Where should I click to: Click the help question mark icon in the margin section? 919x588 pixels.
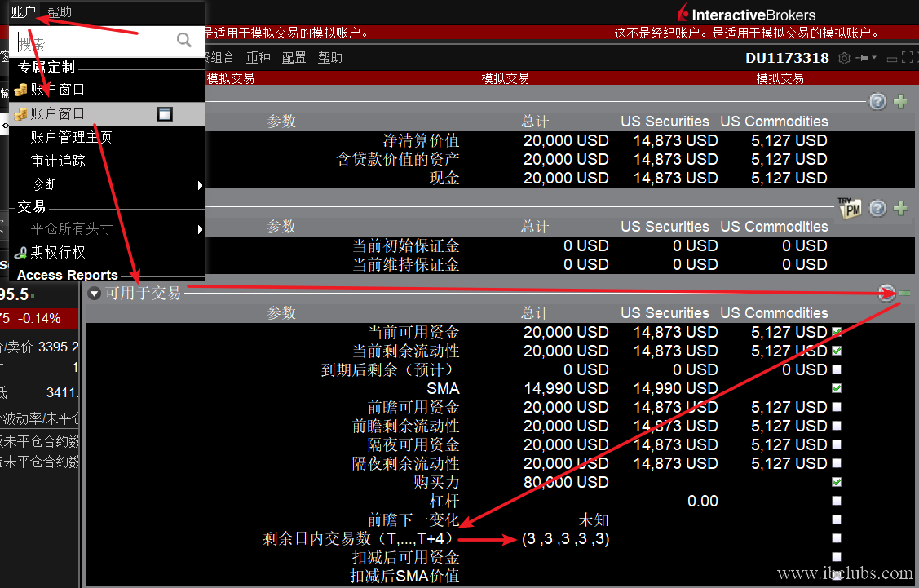pyautogui.click(x=877, y=208)
